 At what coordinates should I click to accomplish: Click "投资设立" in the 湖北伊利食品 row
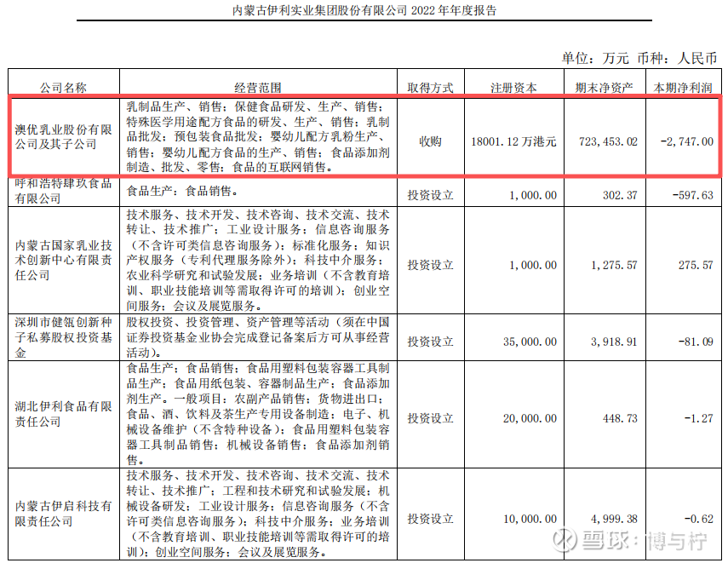click(430, 418)
